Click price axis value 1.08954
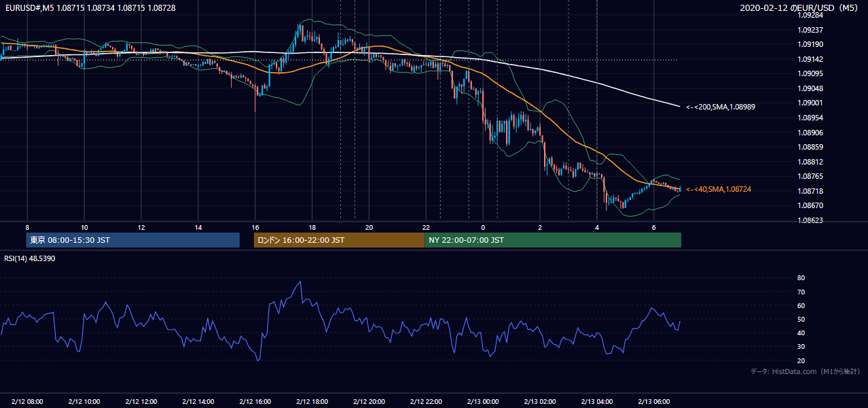 click(810, 118)
